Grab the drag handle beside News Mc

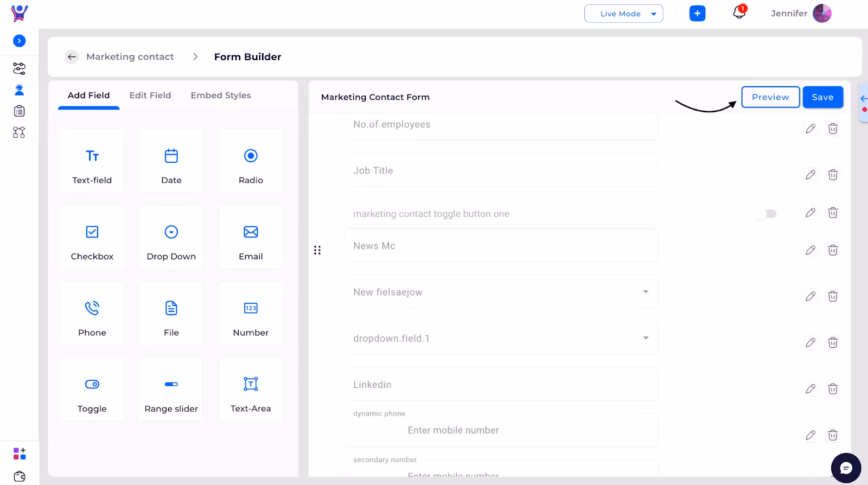[x=317, y=250]
